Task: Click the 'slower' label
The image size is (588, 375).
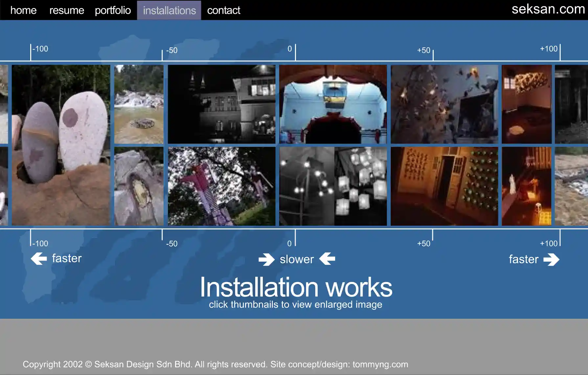Action: pos(297,259)
